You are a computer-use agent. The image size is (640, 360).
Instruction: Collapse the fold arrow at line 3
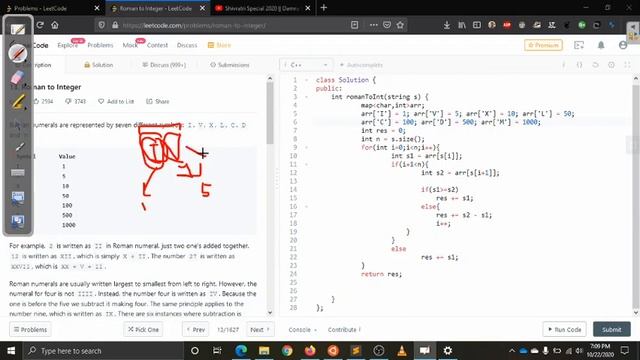pyautogui.click(x=307, y=97)
